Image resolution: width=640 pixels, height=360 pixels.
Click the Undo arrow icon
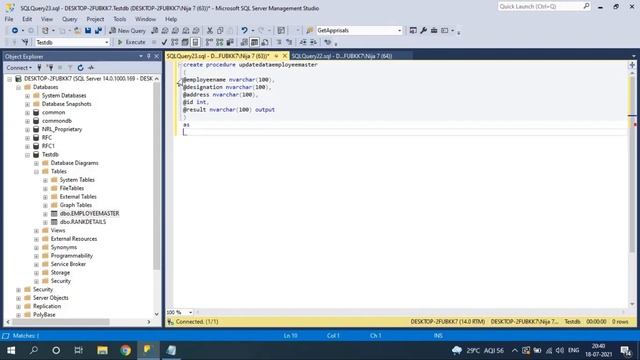[244, 31]
